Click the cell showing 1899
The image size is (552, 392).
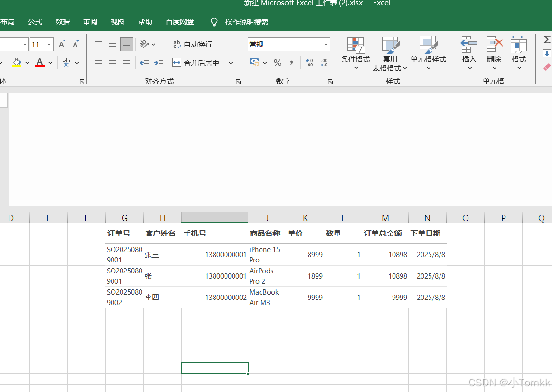(305, 276)
